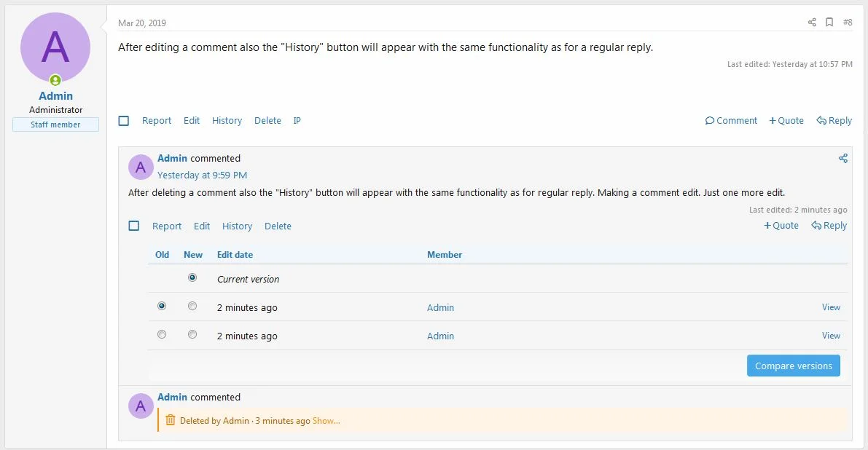Bookmark the post with the bookmark icon
This screenshot has width=868, height=450.
point(829,22)
